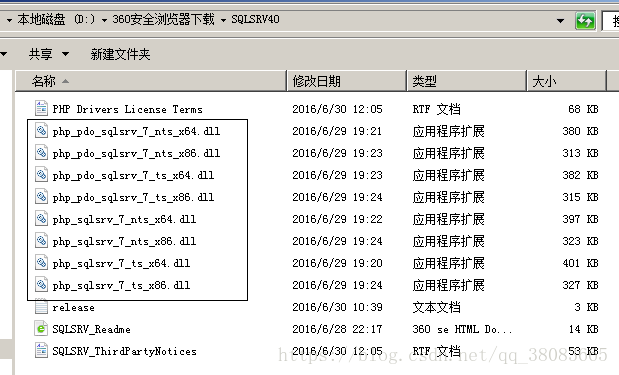Select file name php_pdo_sqlsrv_7_nts_x86.dll
The height and width of the screenshot is (375, 619).
pyautogui.click(x=136, y=154)
